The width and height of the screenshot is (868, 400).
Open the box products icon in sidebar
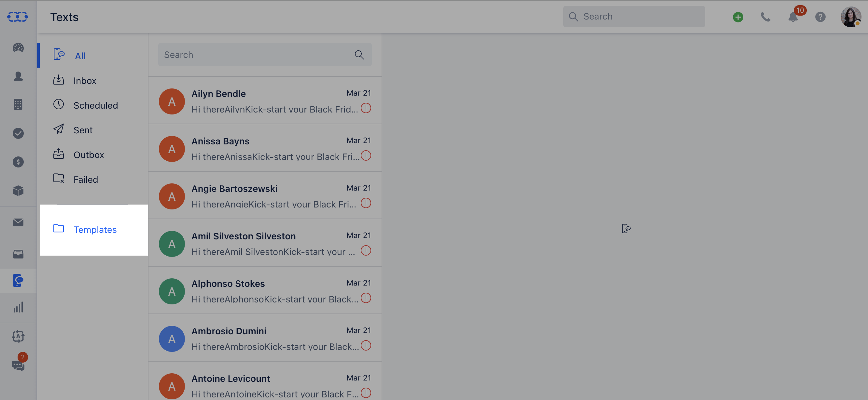click(x=18, y=191)
